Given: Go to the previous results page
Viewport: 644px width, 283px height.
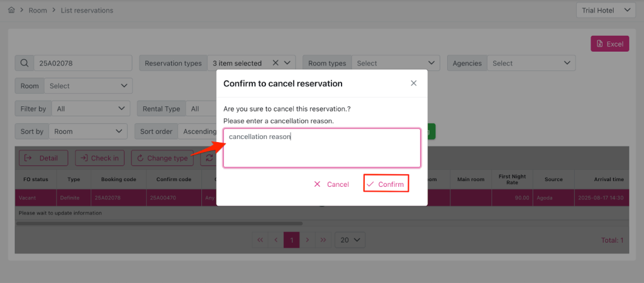Looking at the screenshot, I should click(275, 240).
